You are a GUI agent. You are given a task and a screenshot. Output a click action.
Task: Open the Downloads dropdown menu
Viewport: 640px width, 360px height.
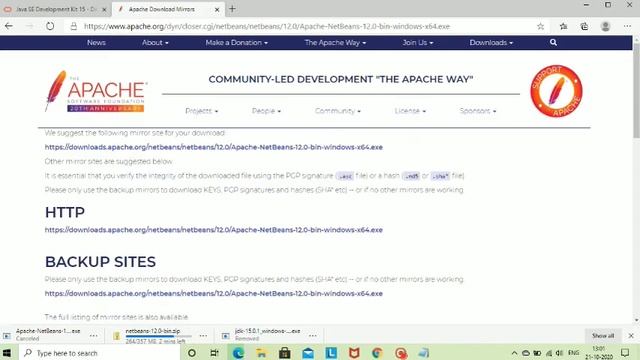click(491, 42)
